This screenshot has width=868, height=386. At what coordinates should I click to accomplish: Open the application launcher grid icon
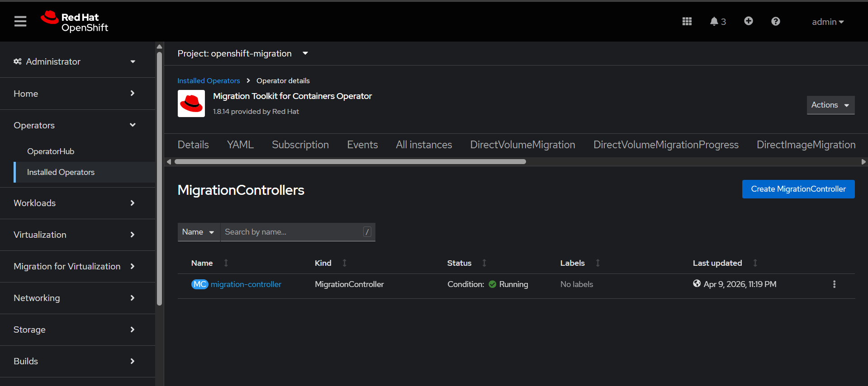687,21
